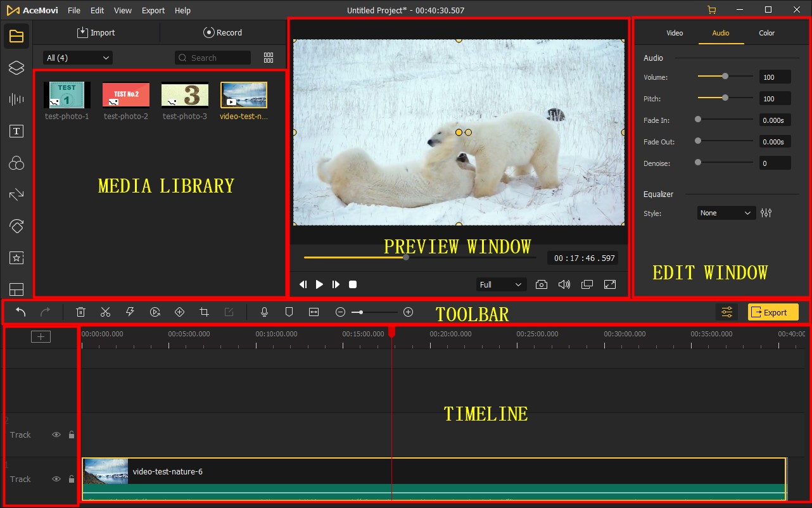Open the equalizer Style dropdown set to None
The width and height of the screenshot is (812, 508).
click(726, 213)
